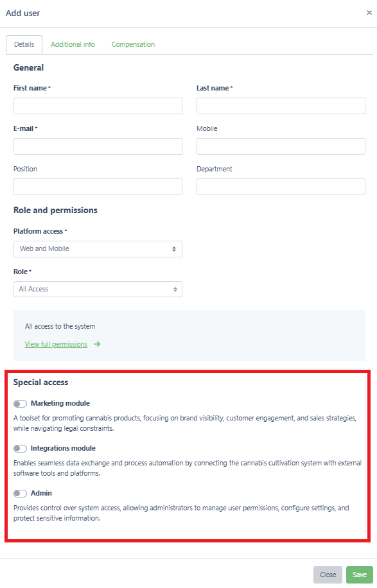Open the Web and Mobile platform dropdown
Image resolution: width=377 pixels, height=588 pixels.
98,249
